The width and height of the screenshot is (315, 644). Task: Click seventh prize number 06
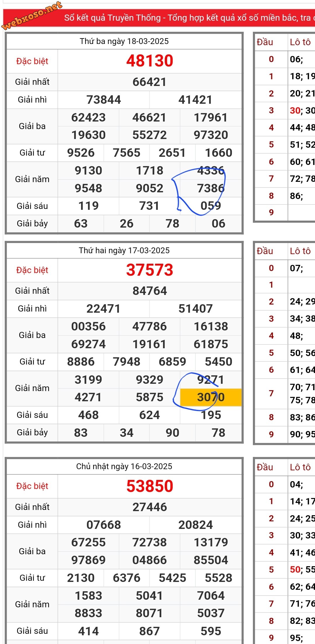[218, 224]
